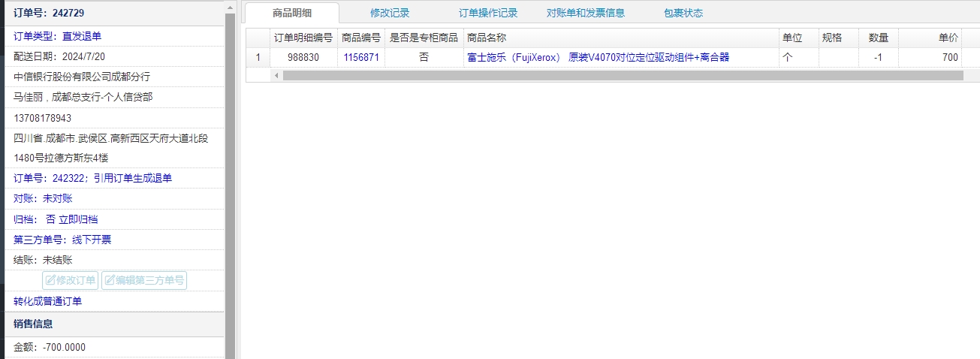The width and height of the screenshot is (980, 359).
Task: Click the 结账：未结账 status
Action: (x=43, y=260)
